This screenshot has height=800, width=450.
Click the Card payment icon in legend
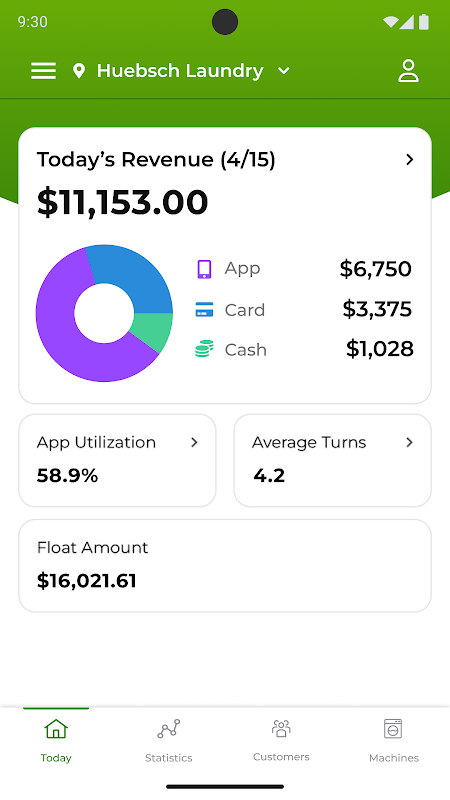[204, 310]
